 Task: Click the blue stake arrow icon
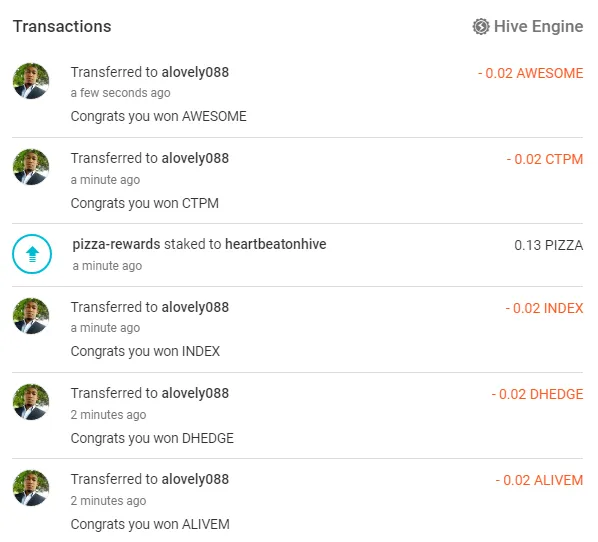(x=32, y=254)
